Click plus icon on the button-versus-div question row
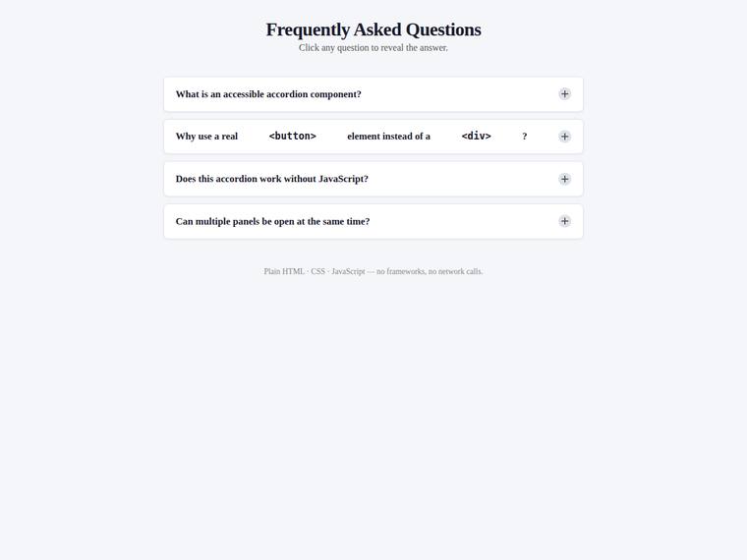Image resolution: width=747 pixels, height=560 pixels. pos(564,137)
